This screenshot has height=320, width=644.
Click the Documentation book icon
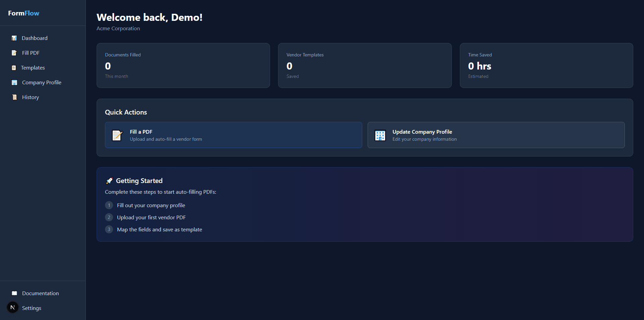pos(14,293)
